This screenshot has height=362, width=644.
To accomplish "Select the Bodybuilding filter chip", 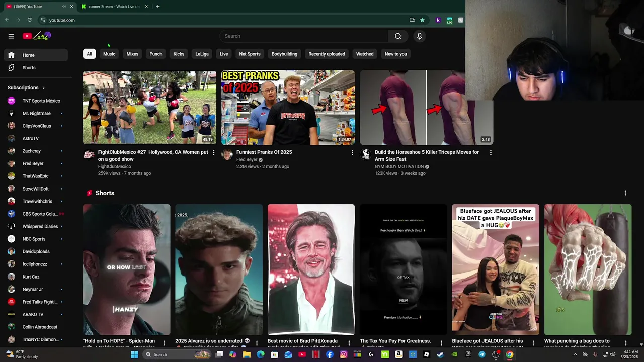I will point(284,54).
